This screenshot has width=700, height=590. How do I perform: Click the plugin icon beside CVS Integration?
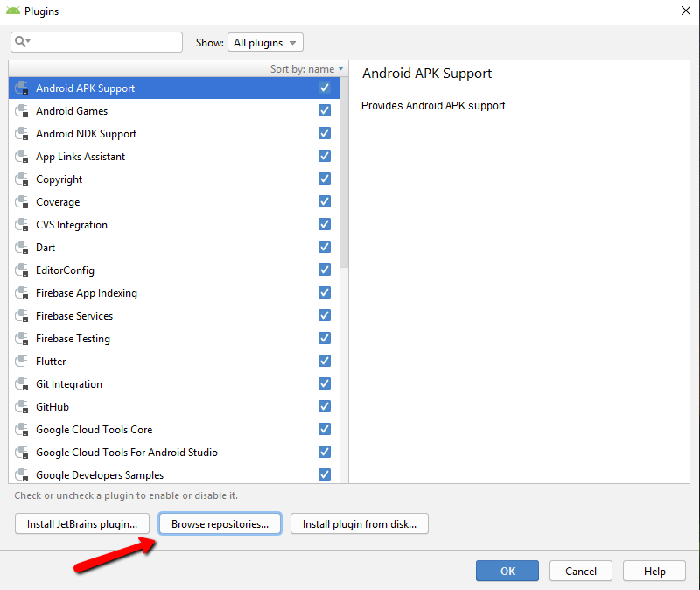point(21,225)
